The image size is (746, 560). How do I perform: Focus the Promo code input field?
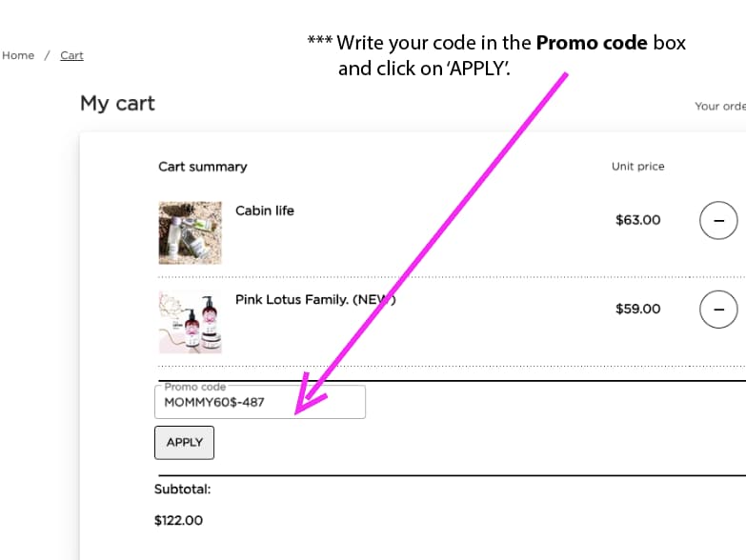click(x=259, y=403)
